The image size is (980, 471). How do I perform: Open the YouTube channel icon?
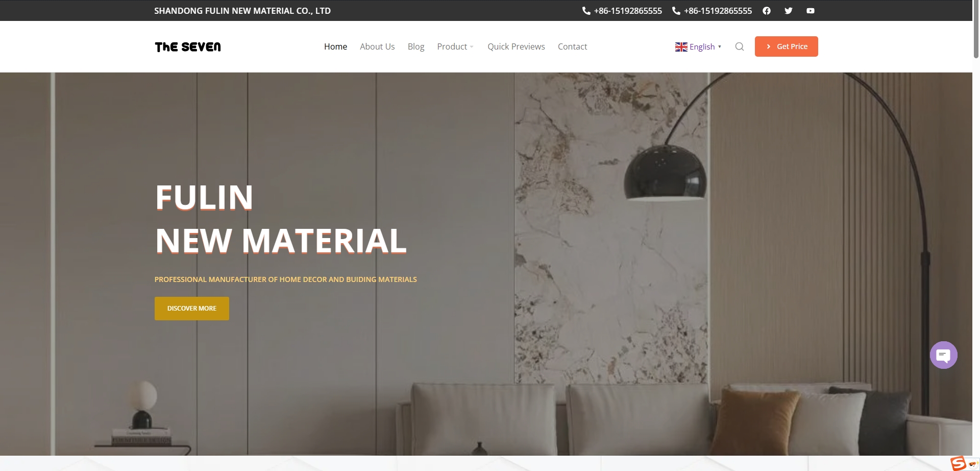810,11
